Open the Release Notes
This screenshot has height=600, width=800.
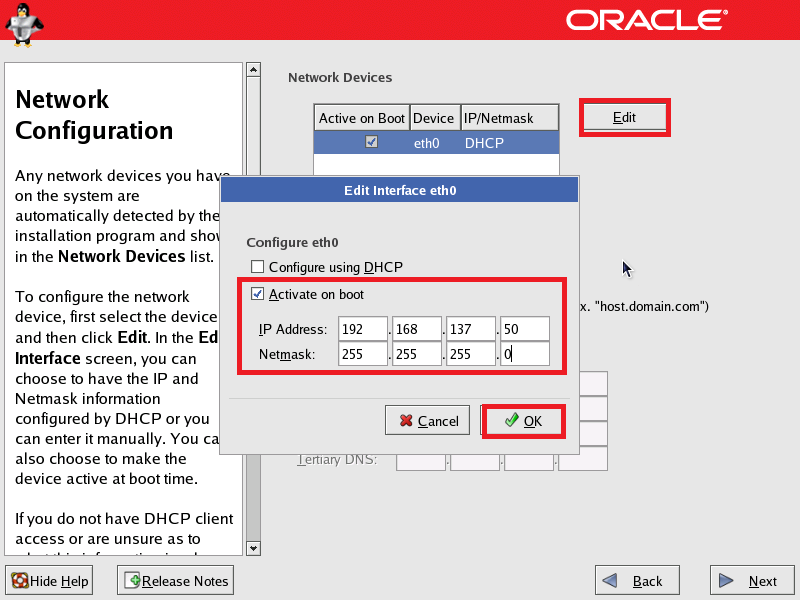(176, 581)
